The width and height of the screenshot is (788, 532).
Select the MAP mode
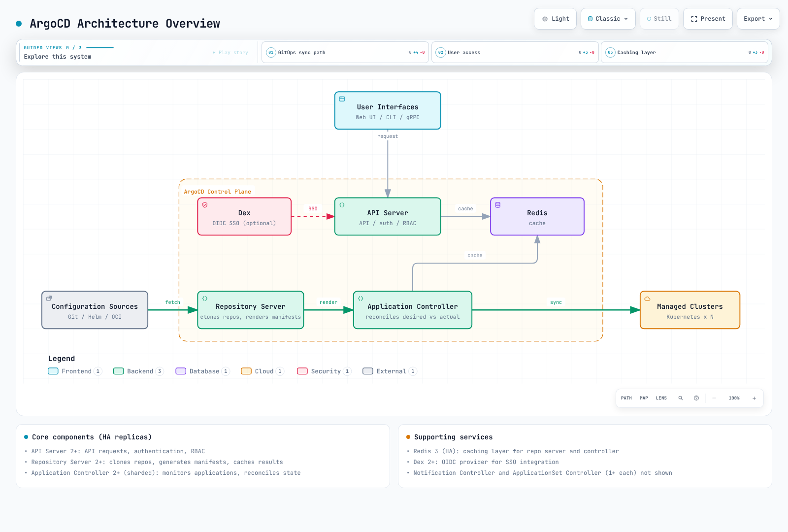click(644, 398)
